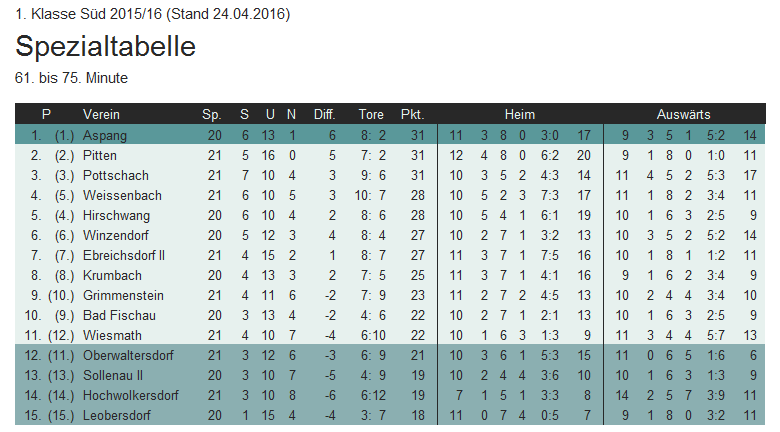780x432 pixels.
Task: Click the Bad Fischau club name
Action: (116, 315)
